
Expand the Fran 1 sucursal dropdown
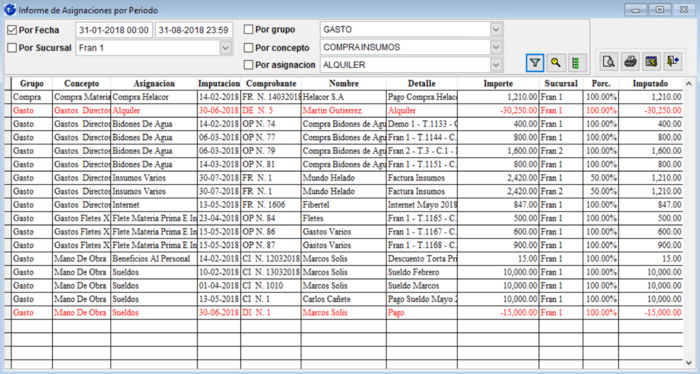pos(226,48)
